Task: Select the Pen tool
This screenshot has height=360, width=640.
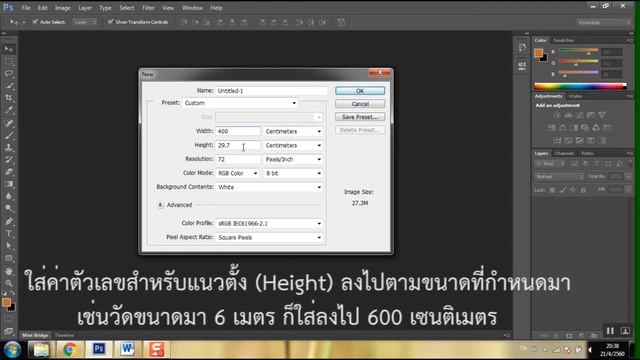Action: [x=9, y=221]
